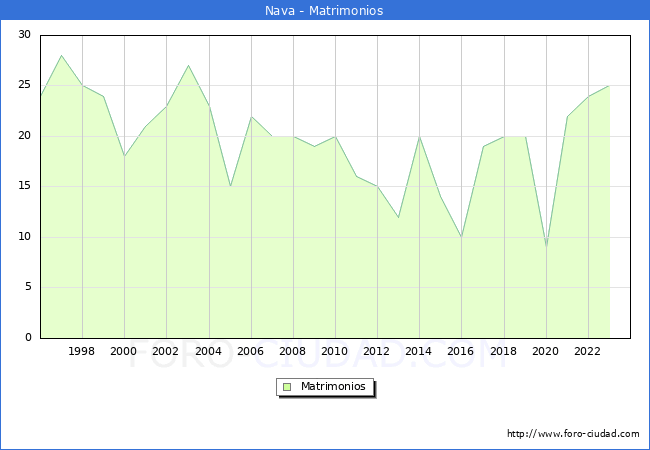Select the 2020 x-axis label

click(546, 352)
